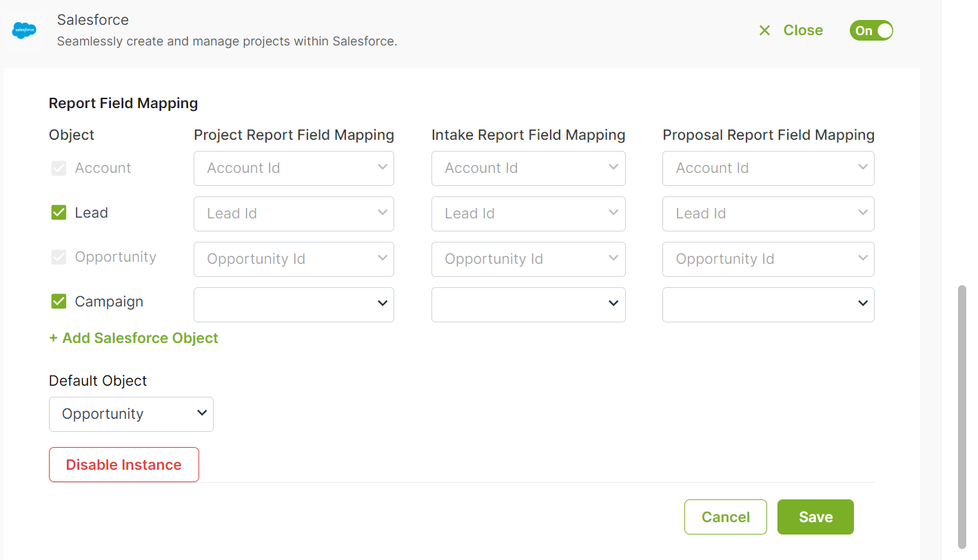Click the Close text link
Screen dimensions: 978x560
tap(803, 30)
